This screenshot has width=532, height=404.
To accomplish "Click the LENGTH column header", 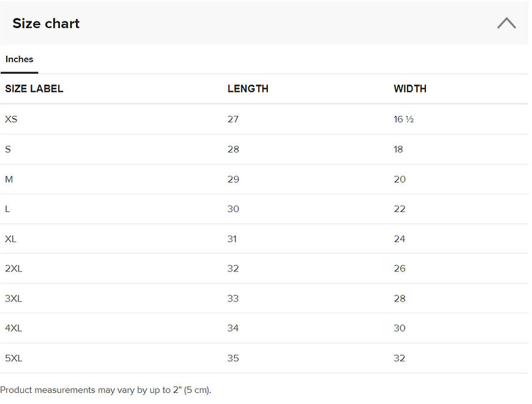I will (x=248, y=89).
